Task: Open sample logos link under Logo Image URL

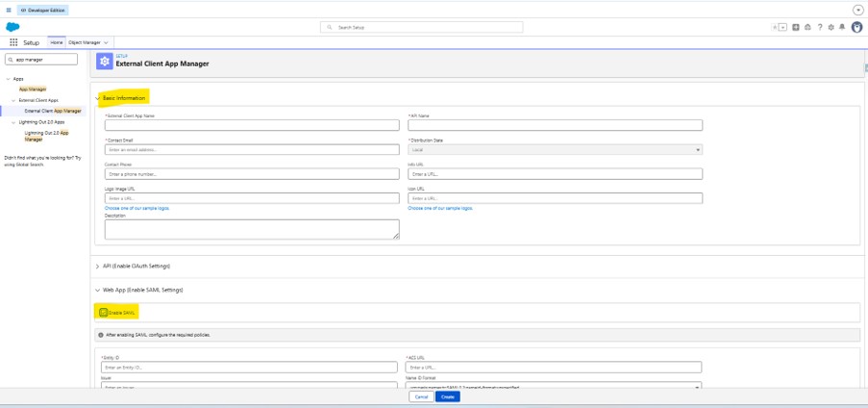Action: pos(137,208)
